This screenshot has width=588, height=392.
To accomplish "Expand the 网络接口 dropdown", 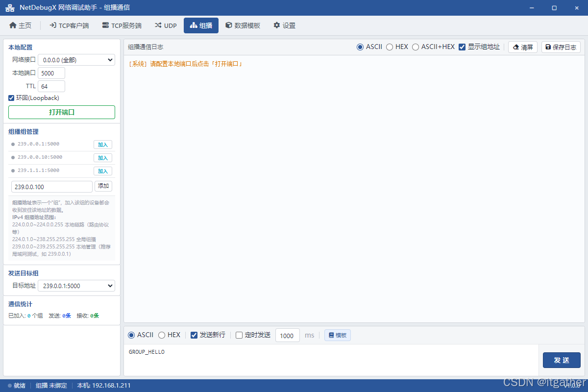I will (x=76, y=60).
